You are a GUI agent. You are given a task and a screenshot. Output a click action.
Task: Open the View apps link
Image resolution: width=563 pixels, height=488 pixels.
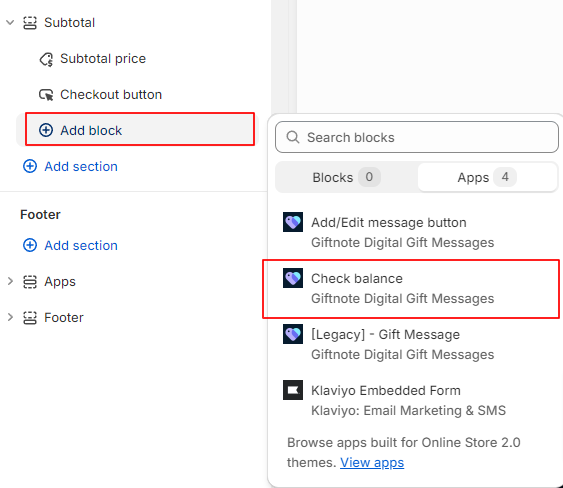[x=372, y=463]
